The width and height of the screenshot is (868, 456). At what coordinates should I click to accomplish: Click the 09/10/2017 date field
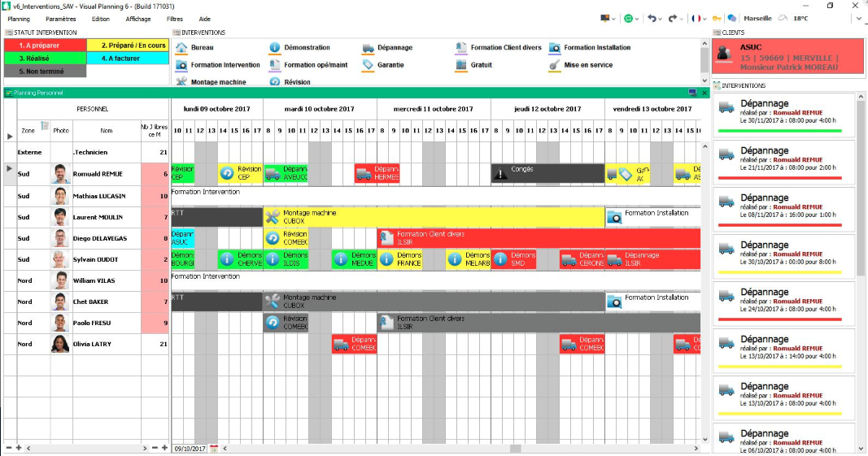pyautogui.click(x=190, y=448)
